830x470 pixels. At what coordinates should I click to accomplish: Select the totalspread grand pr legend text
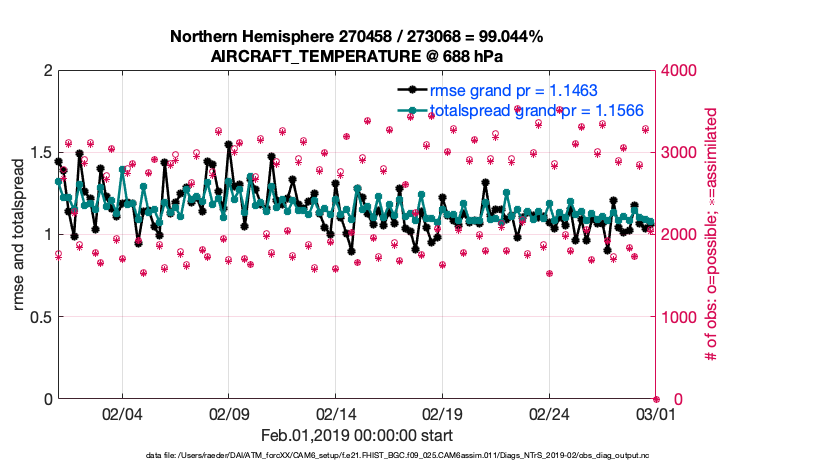pyautogui.click(x=535, y=111)
